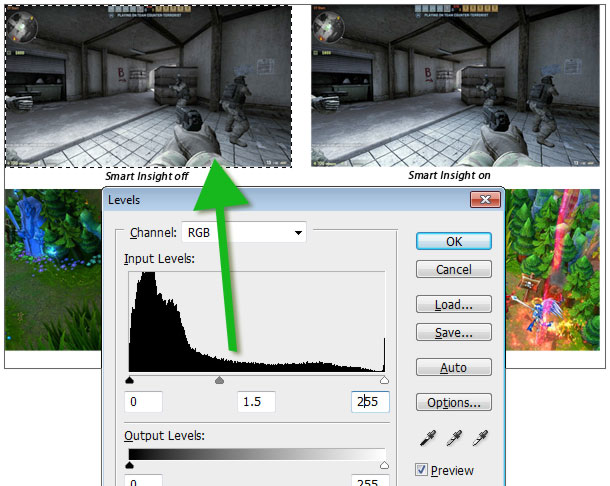Click the output highlights field showing 255
610x486 pixels.
tap(370, 481)
